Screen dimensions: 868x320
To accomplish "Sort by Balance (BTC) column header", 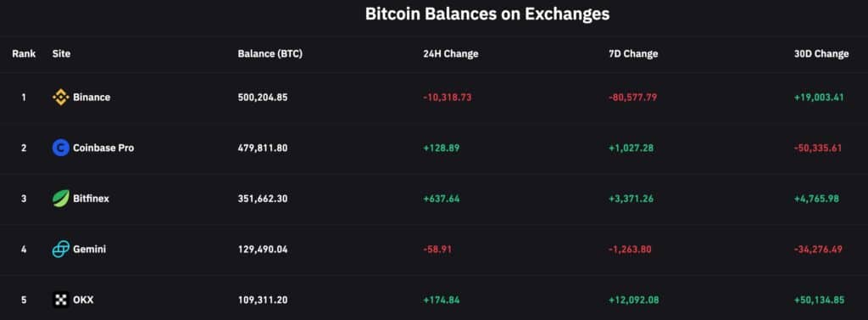I will (x=270, y=53).
